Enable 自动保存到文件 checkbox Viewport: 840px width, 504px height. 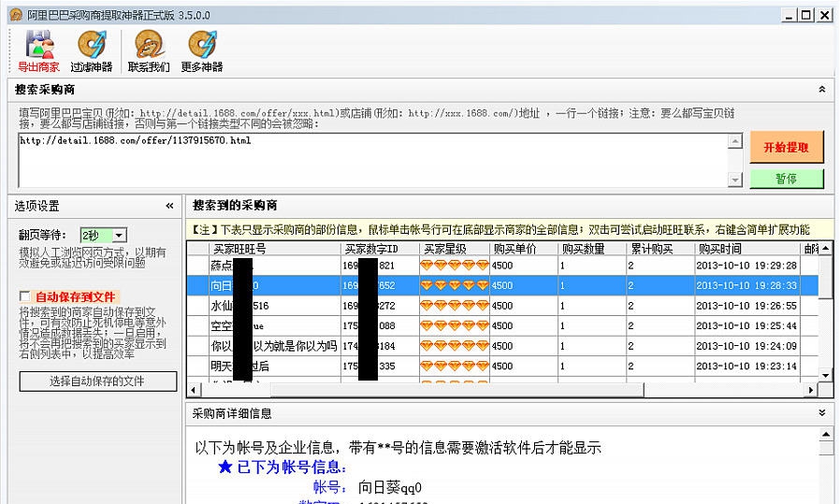[24, 296]
